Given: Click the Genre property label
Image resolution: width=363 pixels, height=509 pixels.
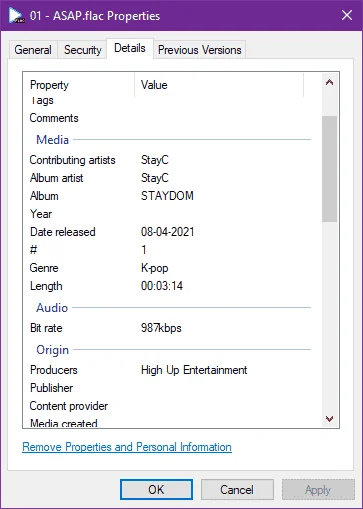Looking at the screenshot, I should click(44, 268).
